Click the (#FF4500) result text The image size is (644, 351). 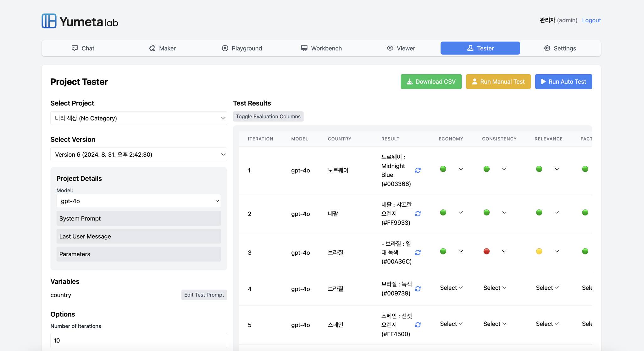point(396,334)
